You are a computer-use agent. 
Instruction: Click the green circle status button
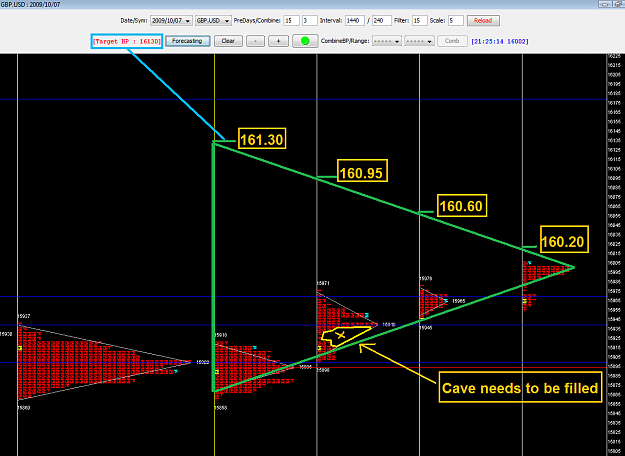(x=305, y=41)
